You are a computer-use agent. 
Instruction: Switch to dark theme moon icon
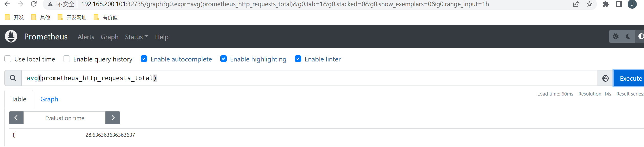[628, 36]
